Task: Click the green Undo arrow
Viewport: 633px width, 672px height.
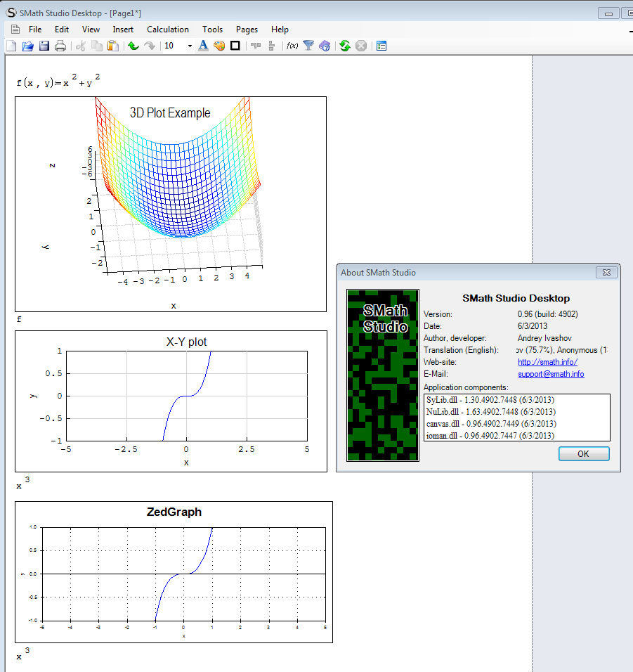Action: pyautogui.click(x=133, y=46)
